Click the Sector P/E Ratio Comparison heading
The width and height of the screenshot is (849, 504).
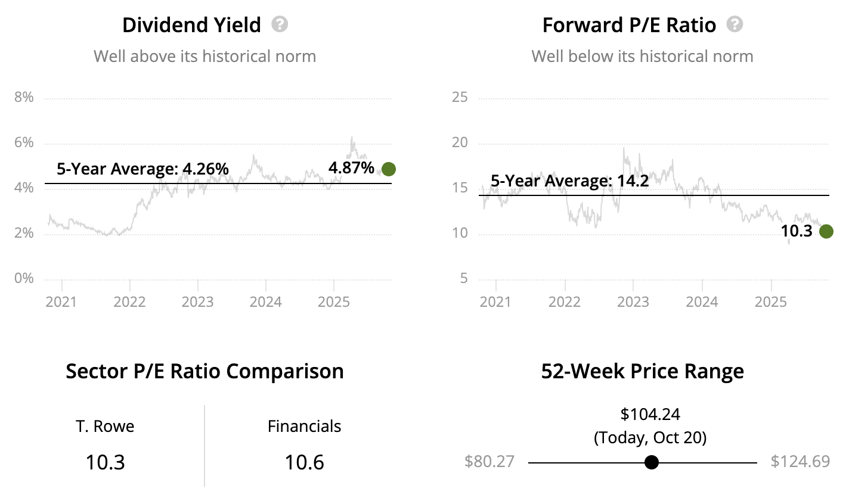[x=204, y=371]
